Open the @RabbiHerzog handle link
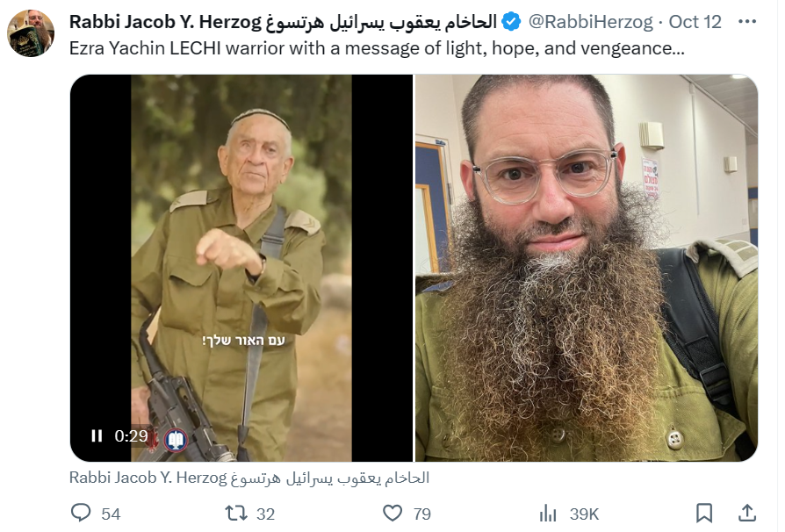 [x=591, y=22]
